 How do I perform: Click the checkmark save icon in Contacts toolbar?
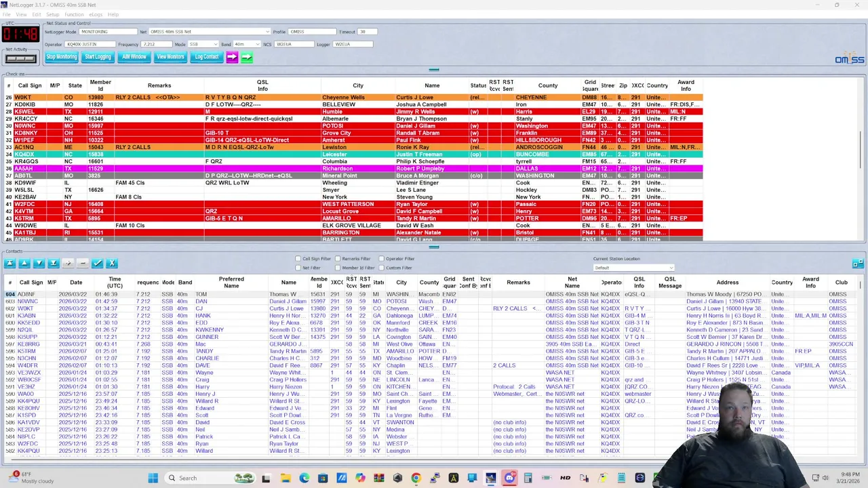97,263
